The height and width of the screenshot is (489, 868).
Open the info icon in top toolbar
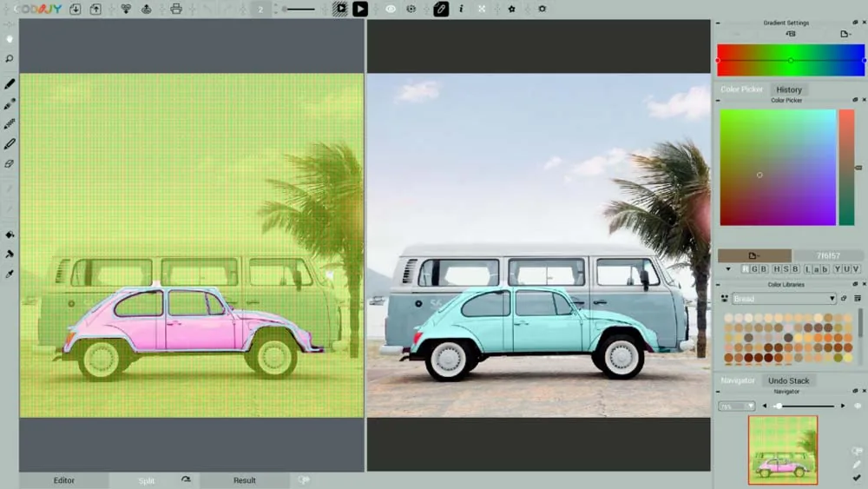(461, 9)
